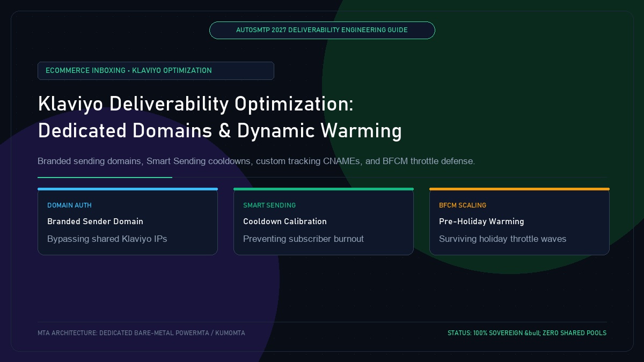Select the Surviving holiday throttle waves text

[502, 239]
